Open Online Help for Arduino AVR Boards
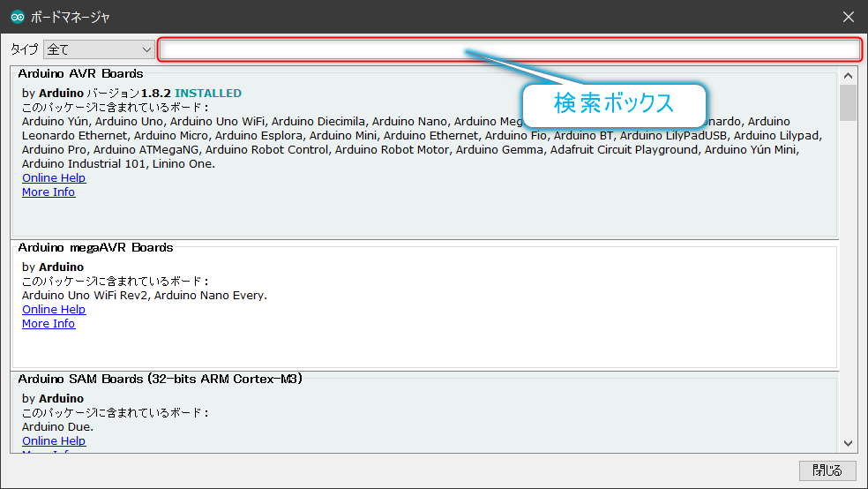Viewport: 868px width, 489px height. 54,177
